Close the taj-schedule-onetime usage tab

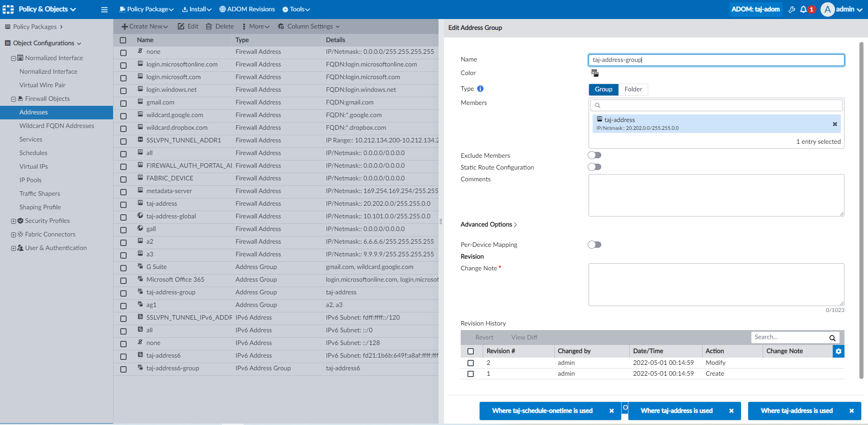point(611,411)
